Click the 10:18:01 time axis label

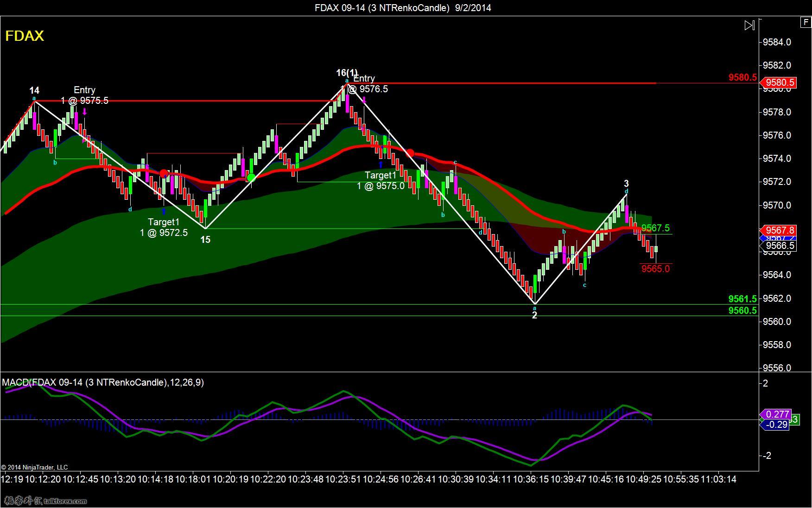pyautogui.click(x=193, y=479)
